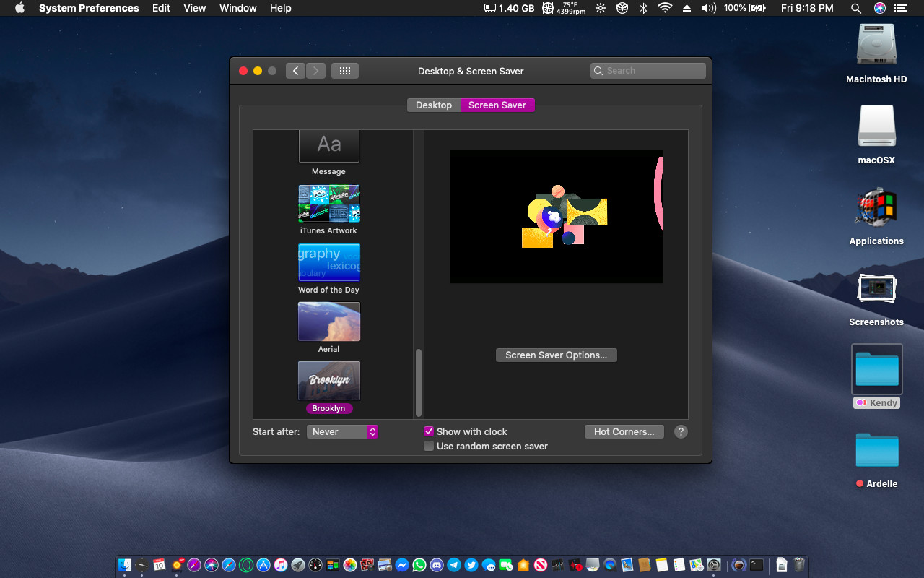This screenshot has height=578, width=924.
Task: Open the help question mark button
Action: pyautogui.click(x=681, y=431)
